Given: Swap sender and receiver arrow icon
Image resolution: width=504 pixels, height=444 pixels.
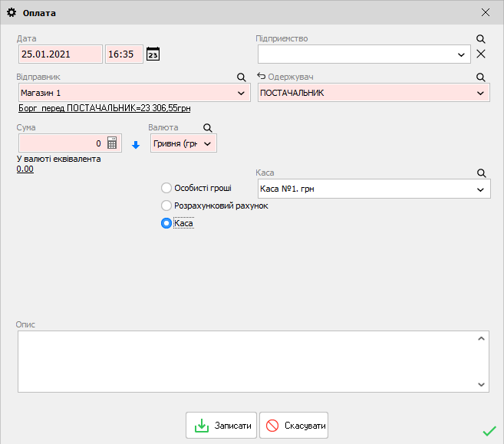Looking at the screenshot, I should [261, 77].
